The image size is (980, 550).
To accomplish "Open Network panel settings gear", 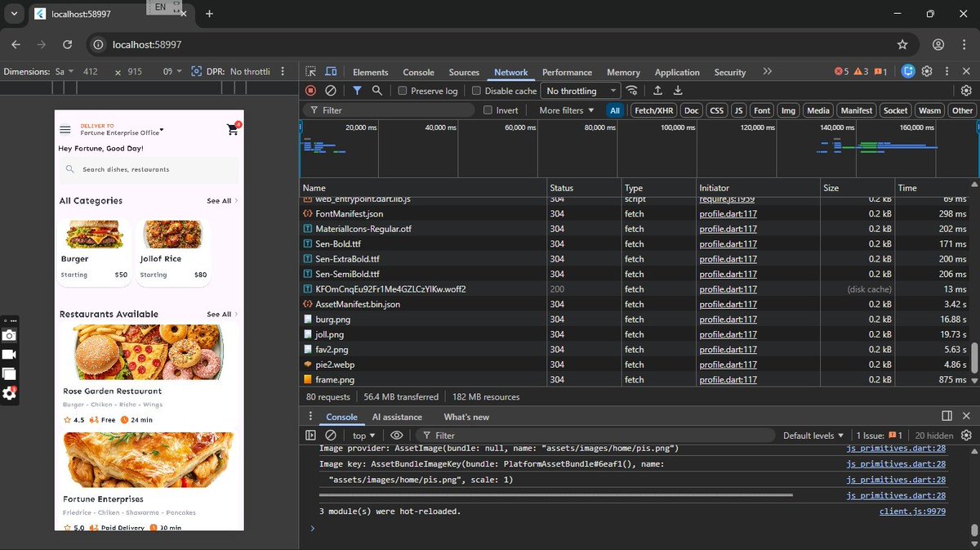I will (x=966, y=91).
